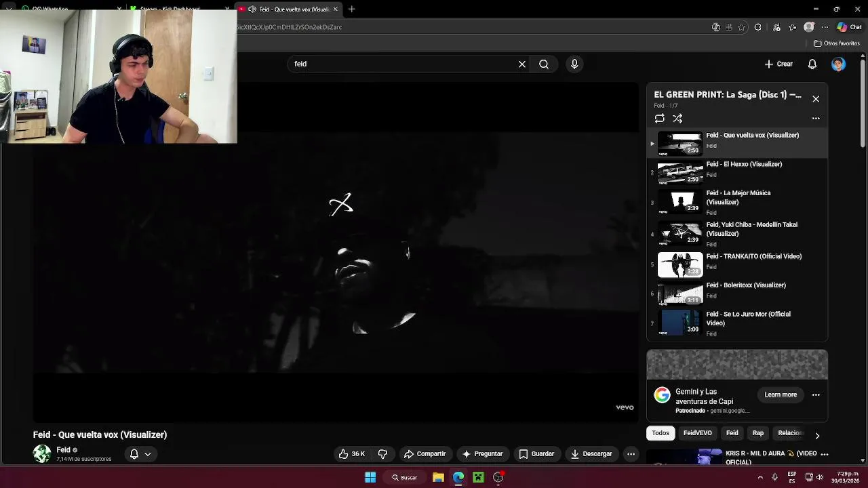868x488 pixels.
Task: Click the Preguntar button
Action: click(x=482, y=454)
